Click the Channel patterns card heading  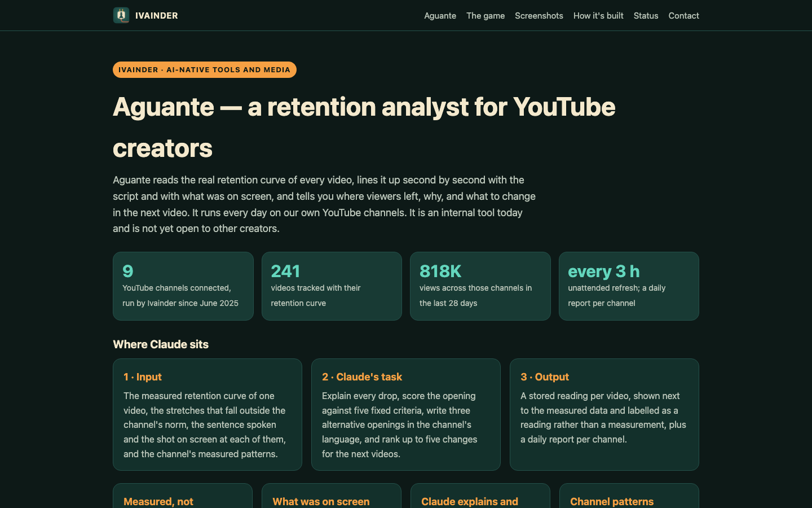(x=612, y=501)
